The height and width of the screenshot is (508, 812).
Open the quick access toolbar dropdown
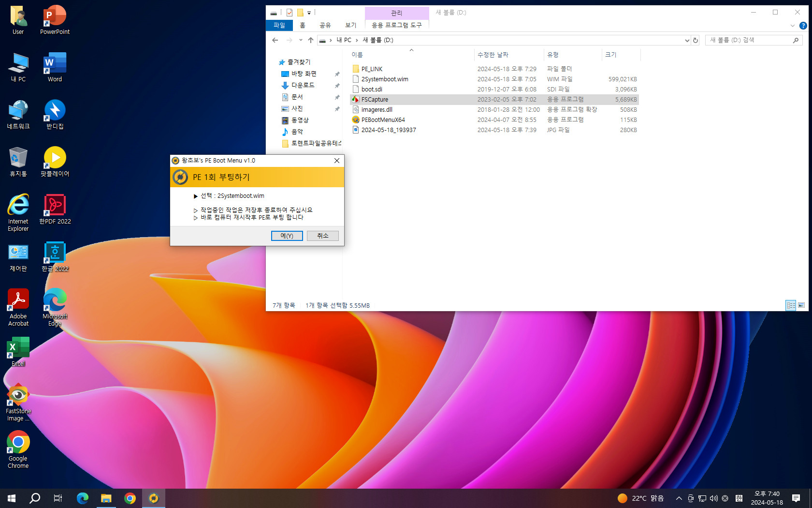pyautogui.click(x=309, y=13)
